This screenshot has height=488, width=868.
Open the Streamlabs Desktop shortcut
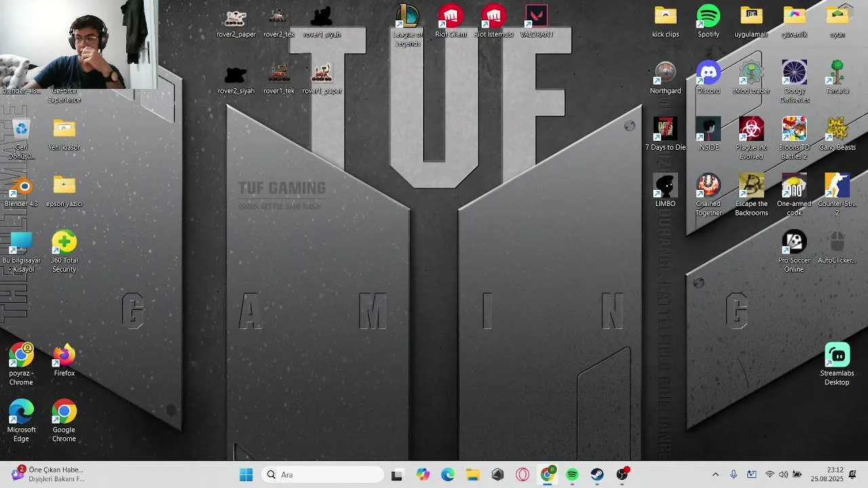tap(837, 365)
